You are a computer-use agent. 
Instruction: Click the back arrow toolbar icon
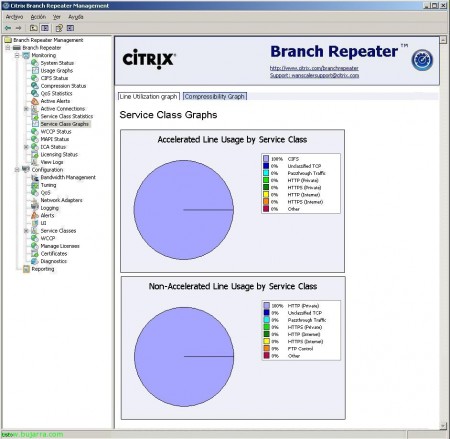(8, 28)
